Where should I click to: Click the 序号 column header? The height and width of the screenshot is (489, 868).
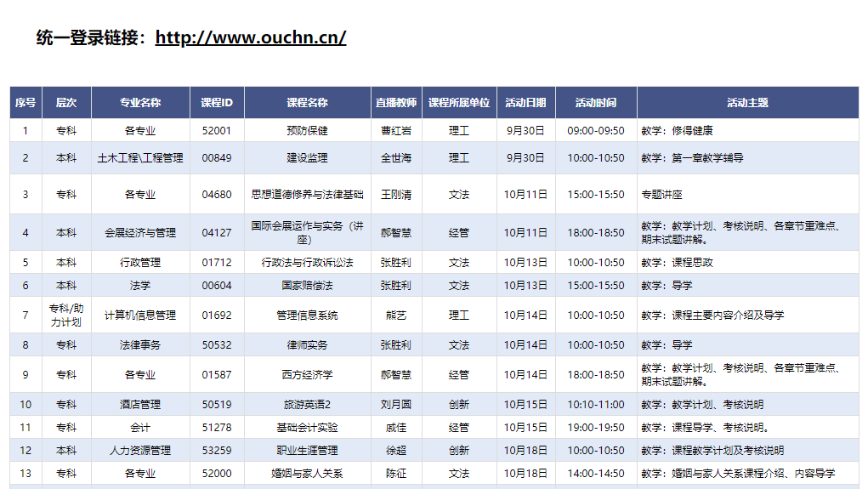click(x=25, y=103)
